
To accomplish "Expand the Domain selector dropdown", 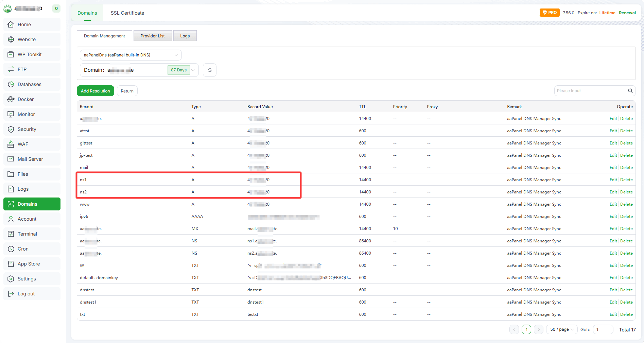I will 193,70.
